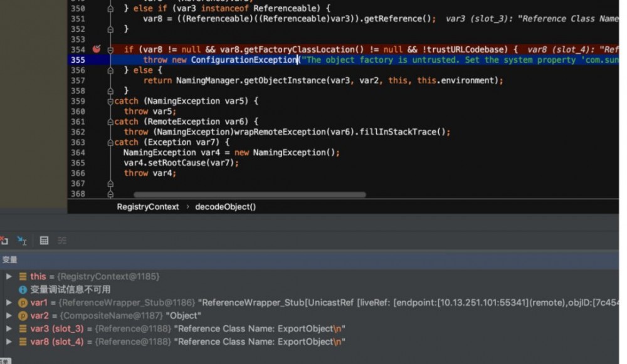
Task: Click the parameter icon beside var1
Action: click(x=23, y=303)
